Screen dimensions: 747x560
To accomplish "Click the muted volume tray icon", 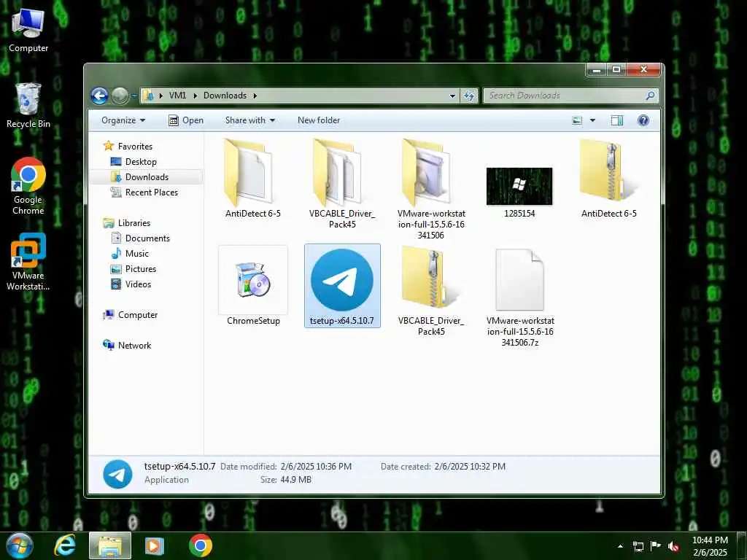I will tap(673, 546).
